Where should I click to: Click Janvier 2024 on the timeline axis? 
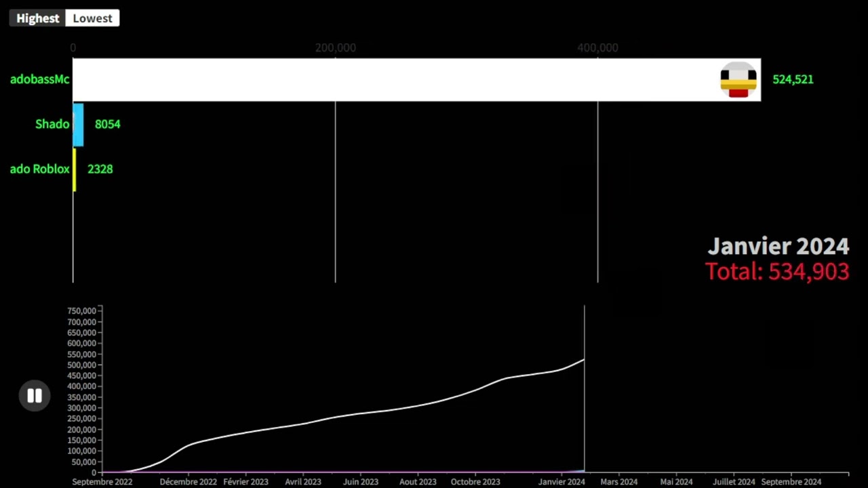point(561,482)
